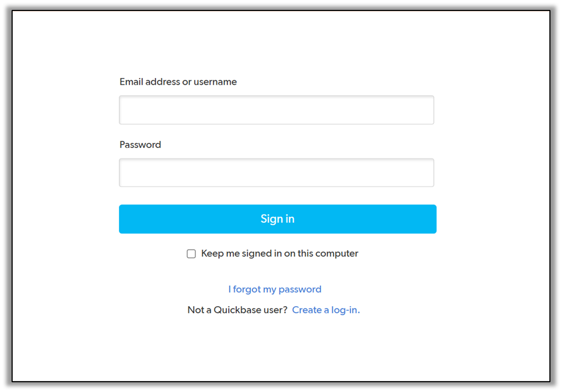Activate the first text field for email
This screenshot has height=392, width=562.
tap(276, 110)
